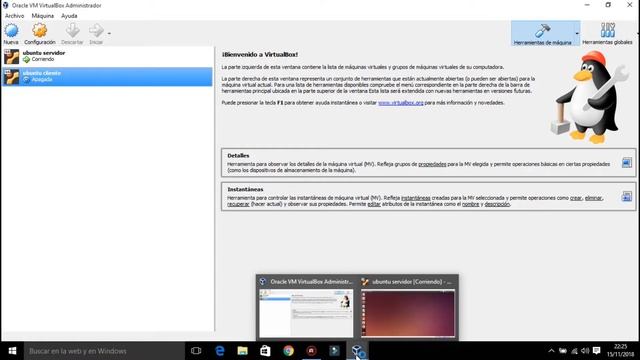Click the recuperar link
Viewport: 640px width, 360px height.
(x=238, y=204)
